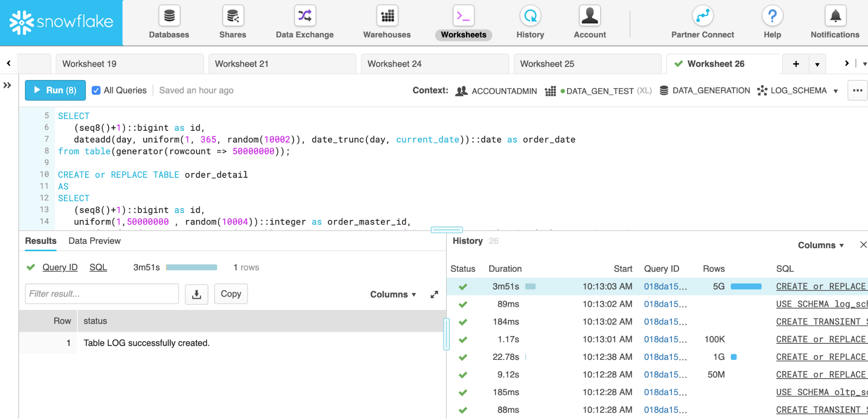This screenshot has height=419, width=868.
Task: Expand the left sidebar object browser
Action: click(x=7, y=85)
